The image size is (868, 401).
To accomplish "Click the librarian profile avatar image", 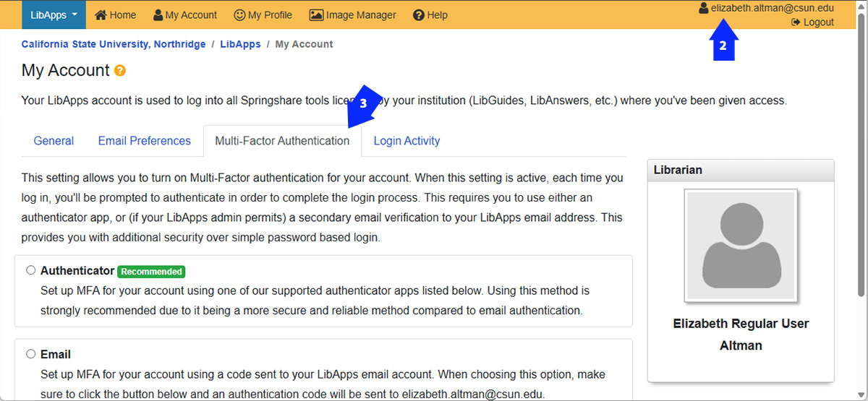I will (x=741, y=246).
